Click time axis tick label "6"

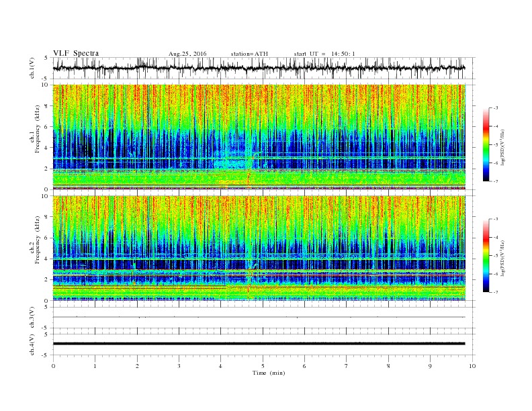pos(305,366)
